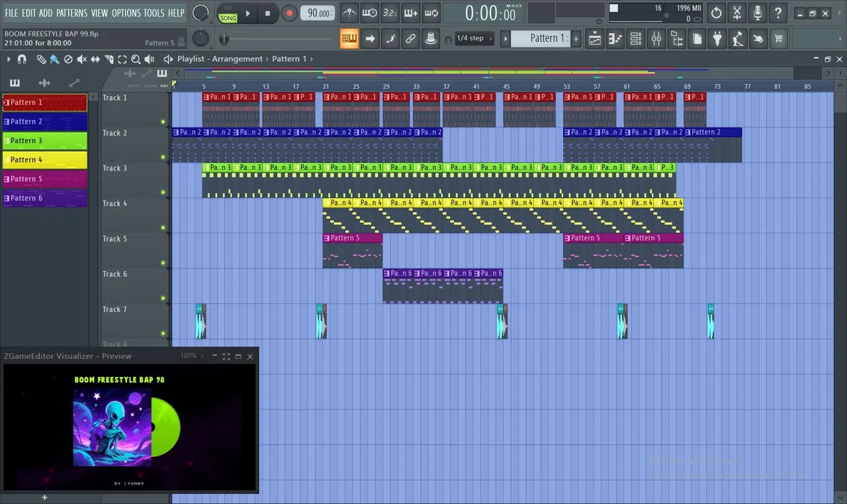This screenshot has width=847, height=504.
Task: Click the tempo tapper icon
Action: point(737,39)
